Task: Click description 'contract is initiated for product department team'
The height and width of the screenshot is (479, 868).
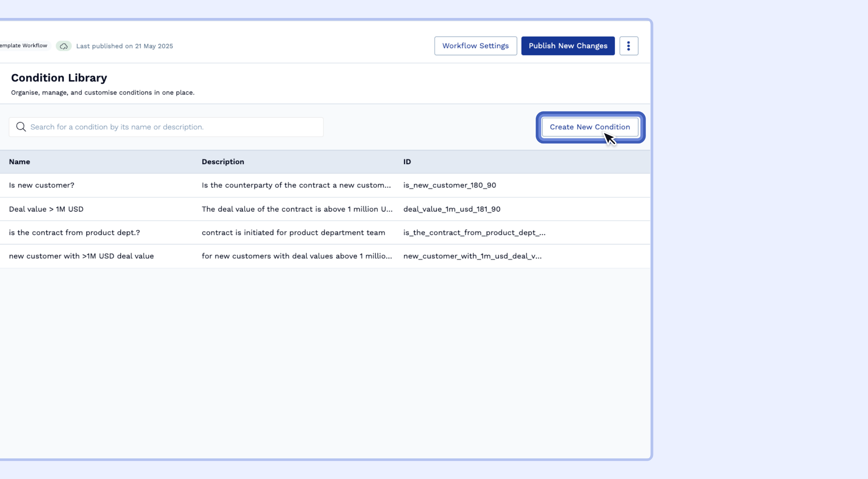Action: 293,233
